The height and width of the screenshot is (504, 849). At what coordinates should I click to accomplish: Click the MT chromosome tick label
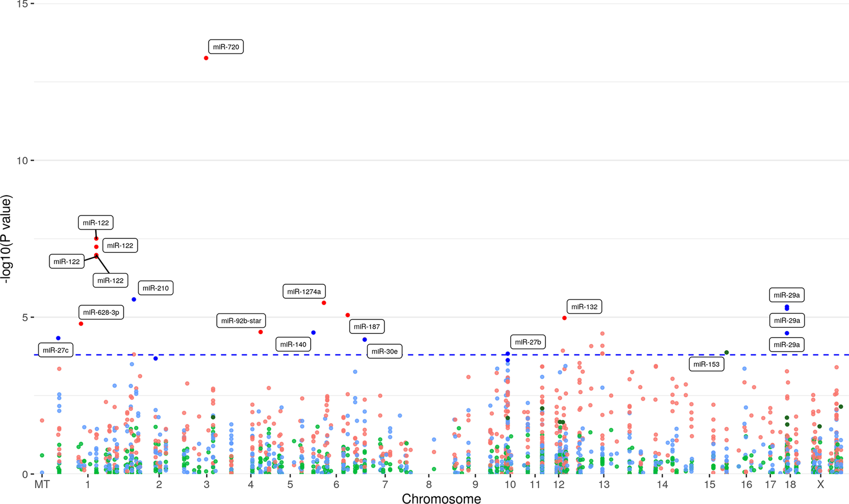point(42,485)
